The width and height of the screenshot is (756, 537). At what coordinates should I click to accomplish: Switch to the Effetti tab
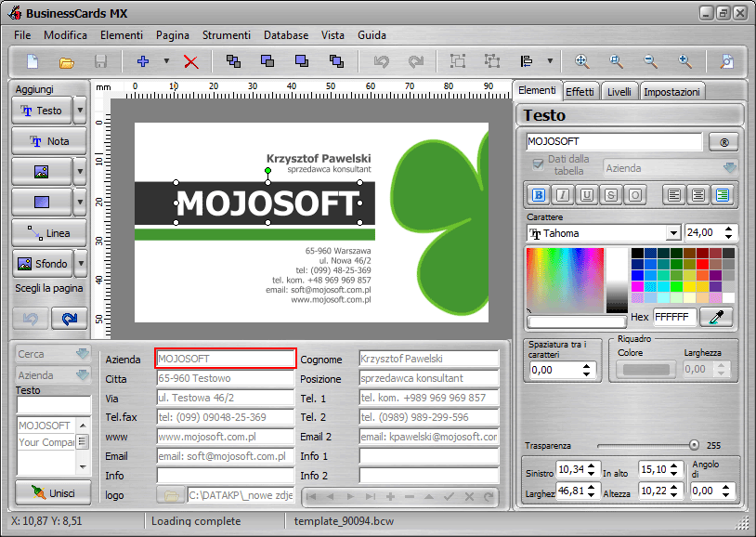coord(580,92)
